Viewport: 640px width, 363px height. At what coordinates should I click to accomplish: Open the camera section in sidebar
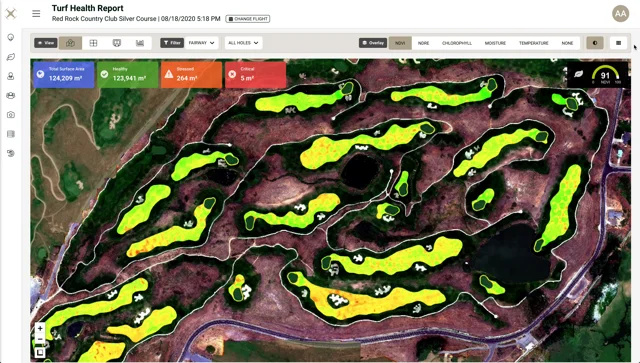pyautogui.click(x=11, y=115)
